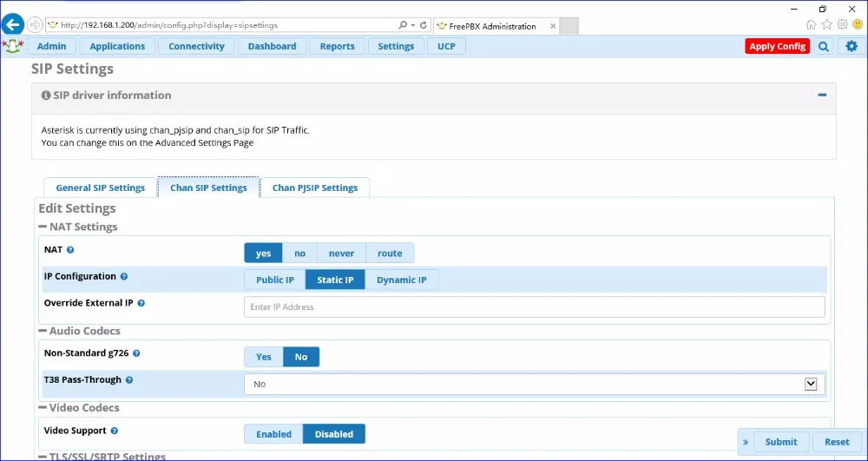
Task: Click the help icon beside Non-Standard g726
Action: [136, 353]
